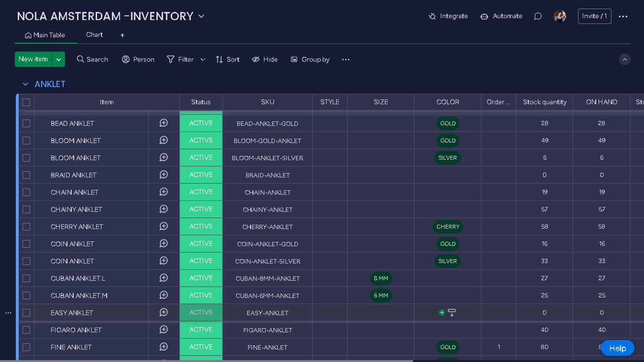Click the CUBAN-8MM-ANKLET SKU cell
This screenshot has width=644, height=362.
[268, 278]
